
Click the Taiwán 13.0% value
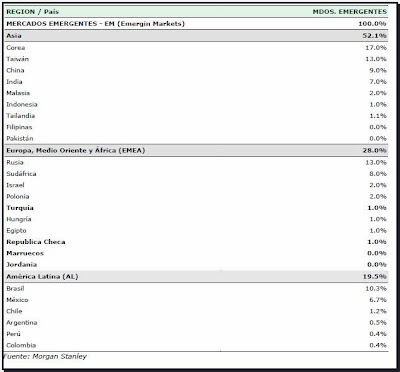376,59
